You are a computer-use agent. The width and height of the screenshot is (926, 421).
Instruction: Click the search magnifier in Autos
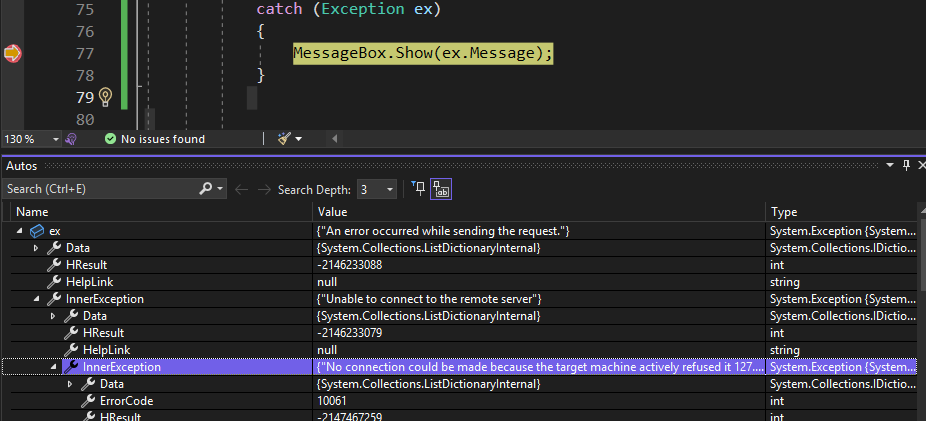click(206, 189)
